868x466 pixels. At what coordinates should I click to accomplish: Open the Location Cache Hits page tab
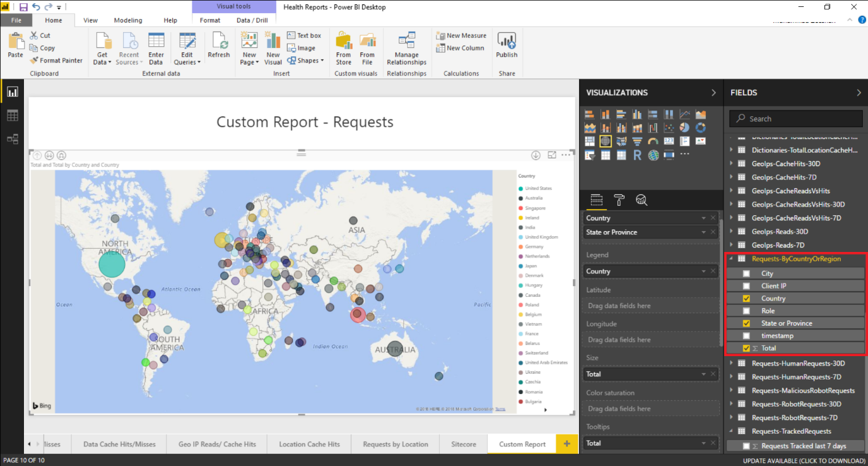point(309,444)
